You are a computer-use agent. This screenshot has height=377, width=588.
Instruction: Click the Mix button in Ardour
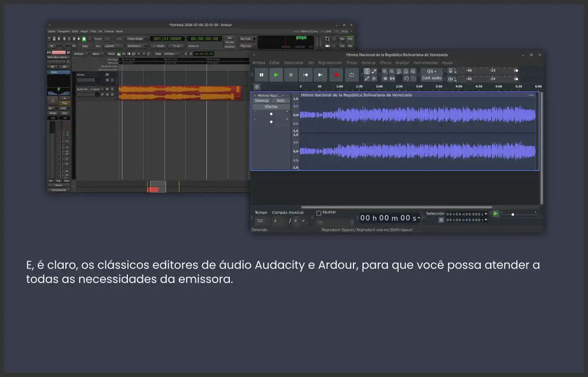pos(350,46)
